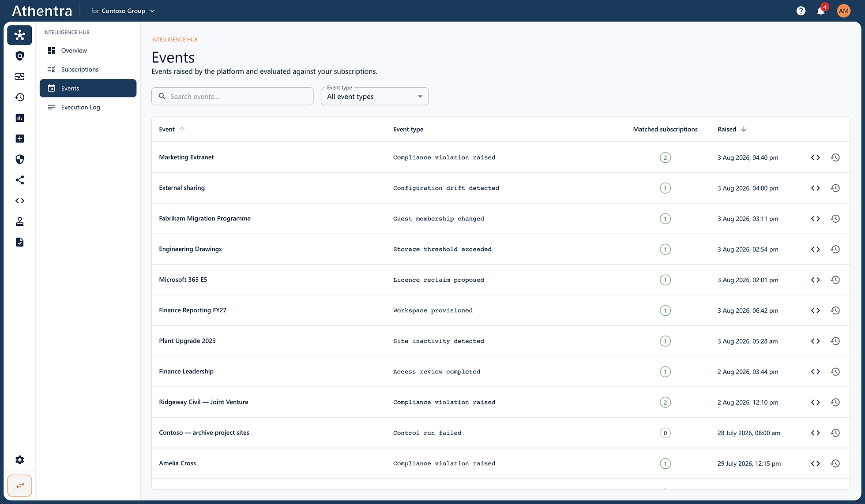The width and height of the screenshot is (865, 504).
Task: View history for Microsoft 365 E5 event
Action: [x=835, y=280]
